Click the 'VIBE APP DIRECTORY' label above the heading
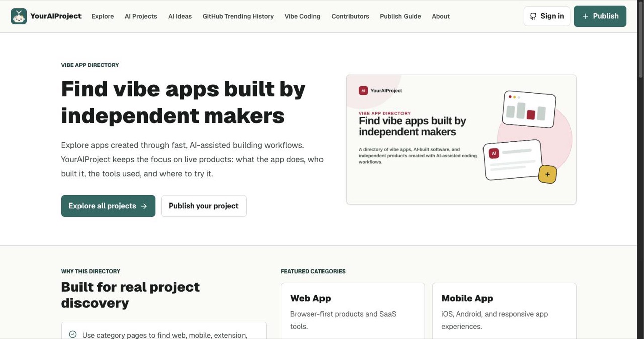This screenshot has width=644, height=339. 90,65
